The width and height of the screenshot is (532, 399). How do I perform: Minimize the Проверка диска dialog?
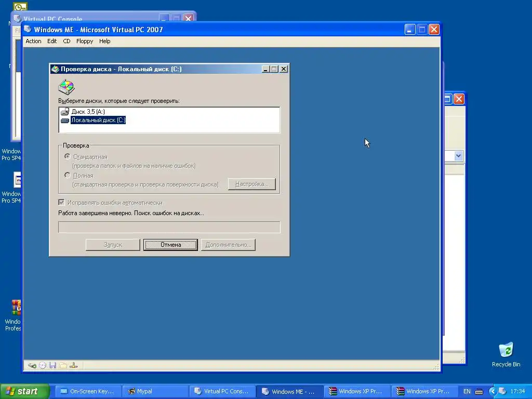point(265,69)
